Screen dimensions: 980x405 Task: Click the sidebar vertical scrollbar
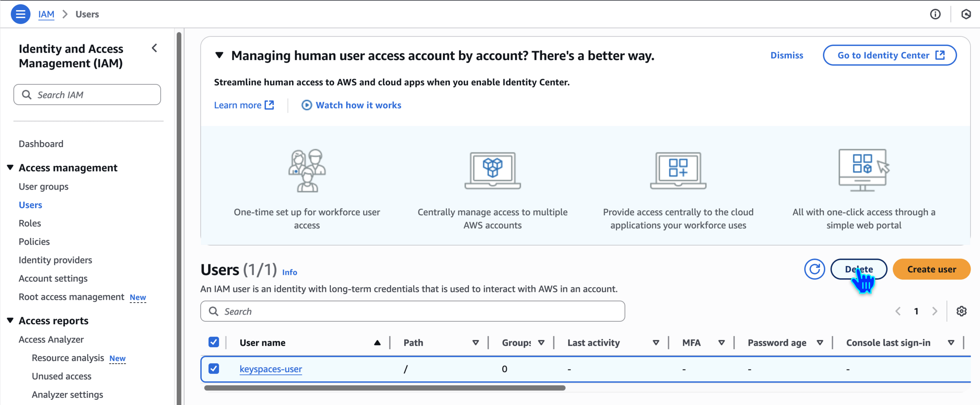[179, 218]
